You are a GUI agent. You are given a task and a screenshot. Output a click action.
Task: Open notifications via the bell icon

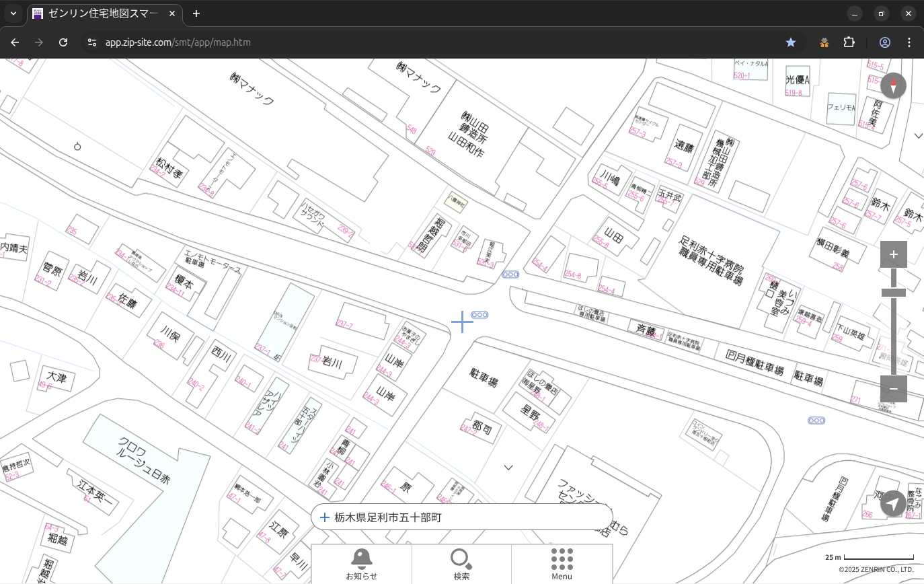(362, 564)
